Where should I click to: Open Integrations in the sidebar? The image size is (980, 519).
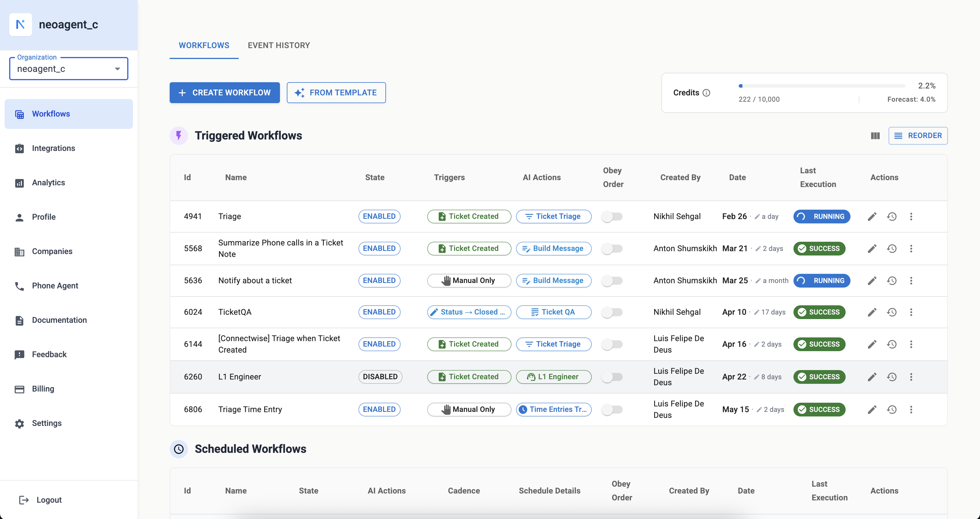point(68,148)
